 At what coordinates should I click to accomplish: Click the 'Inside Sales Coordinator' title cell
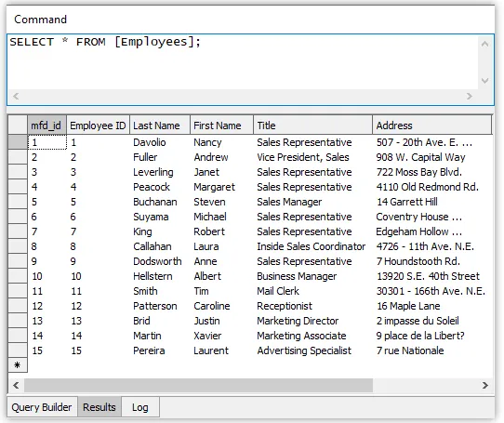312,246
